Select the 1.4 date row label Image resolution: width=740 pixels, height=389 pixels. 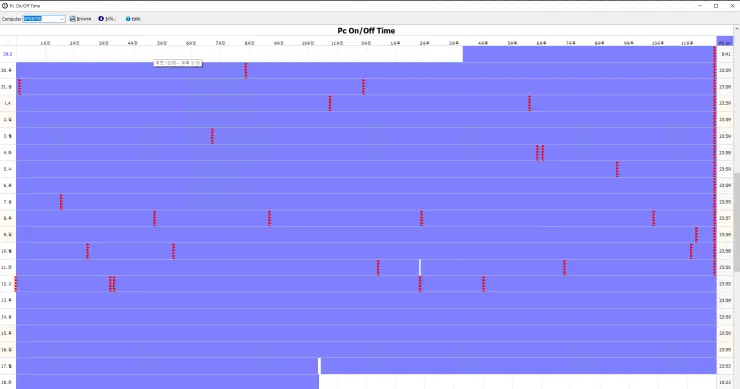click(8, 103)
